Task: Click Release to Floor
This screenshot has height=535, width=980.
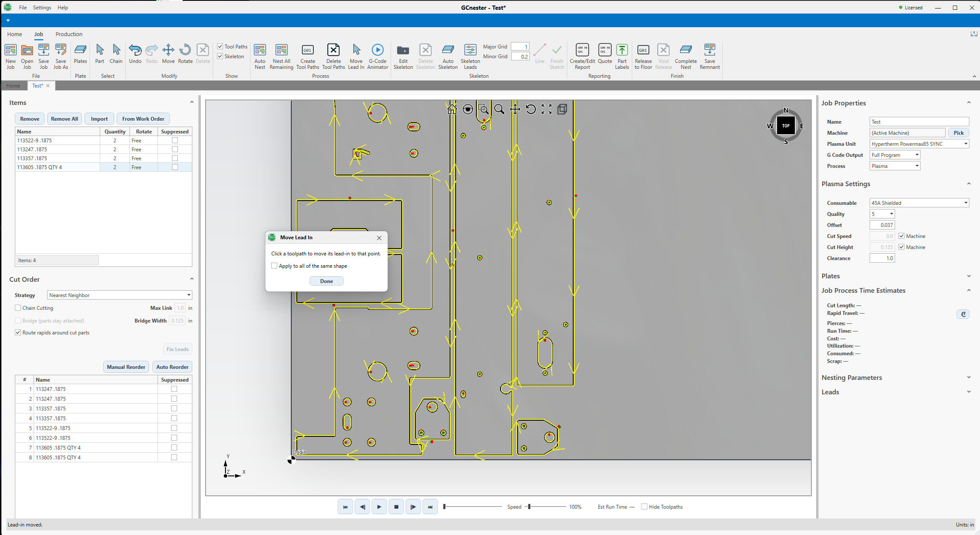Action: pos(643,56)
